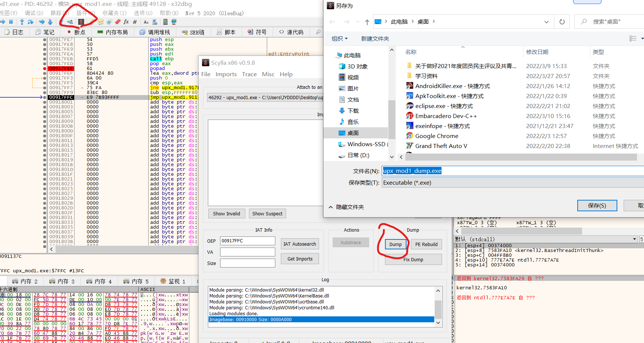644x343 pixels.
Task: Click the Run arrow in x32dbg toolbar
Action: pos(3,22)
